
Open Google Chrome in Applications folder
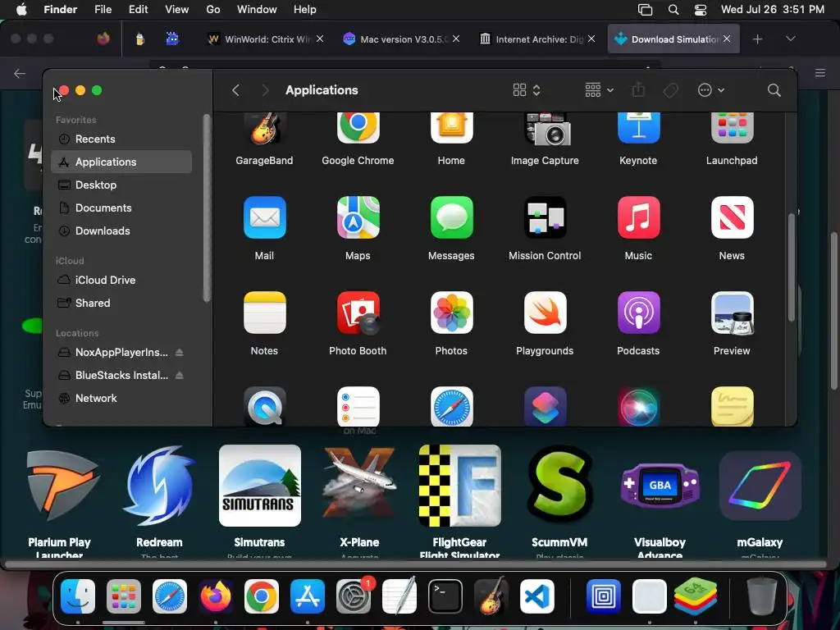coord(358,127)
